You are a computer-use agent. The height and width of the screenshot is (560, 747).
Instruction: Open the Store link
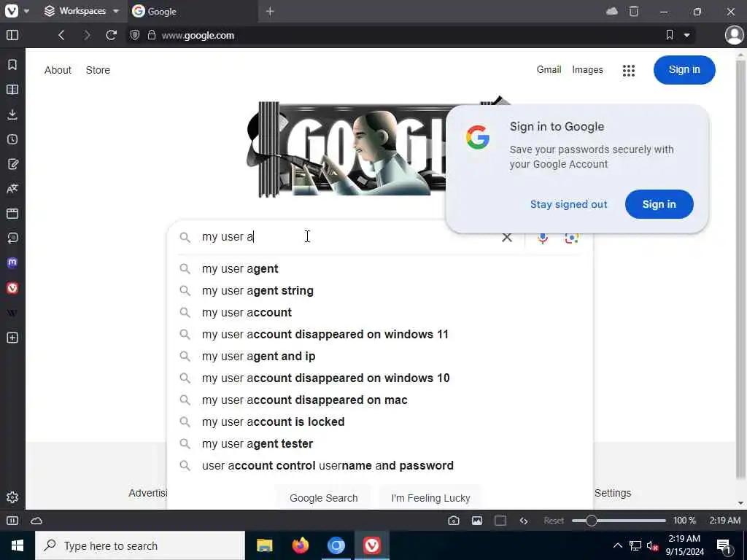[x=98, y=70]
